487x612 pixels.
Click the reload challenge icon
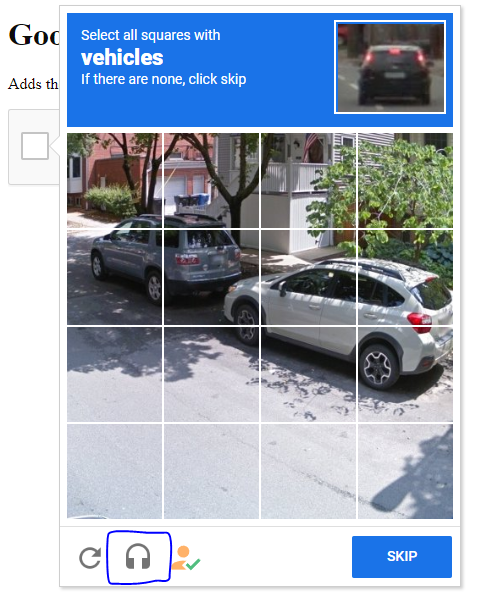90,558
